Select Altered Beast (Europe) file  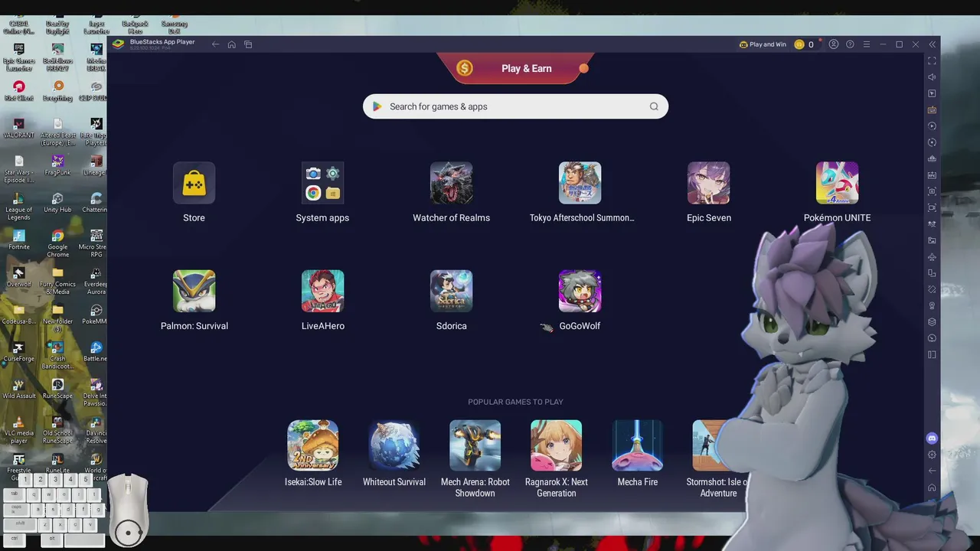57,132
